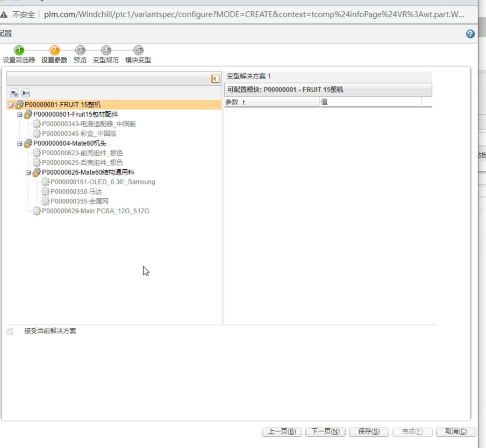Click the expand-all tree toolbar icon
The height and width of the screenshot is (448, 486).
point(14,93)
